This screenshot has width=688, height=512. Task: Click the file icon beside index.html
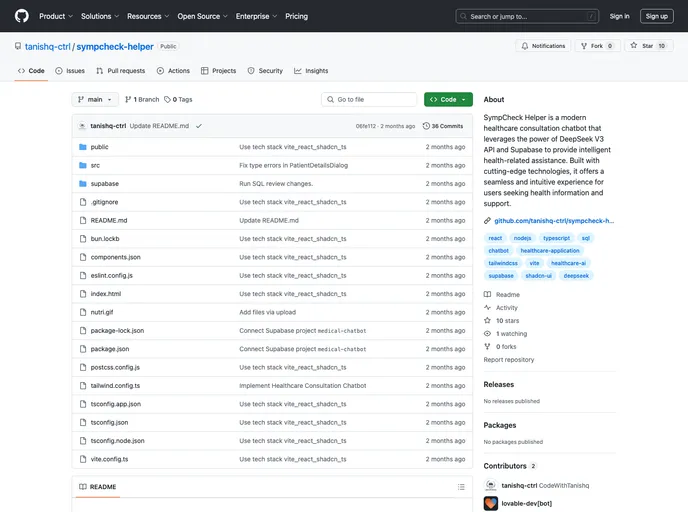[x=82, y=294]
